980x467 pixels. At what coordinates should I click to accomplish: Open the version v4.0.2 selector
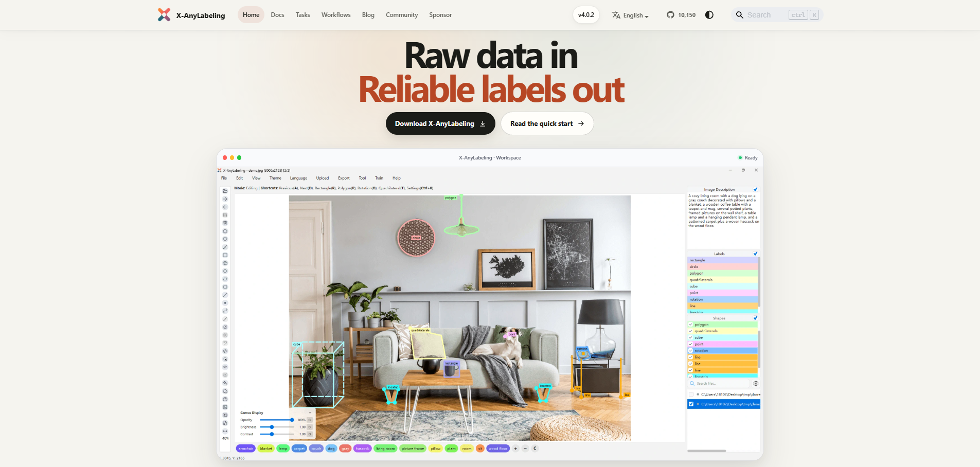click(586, 15)
